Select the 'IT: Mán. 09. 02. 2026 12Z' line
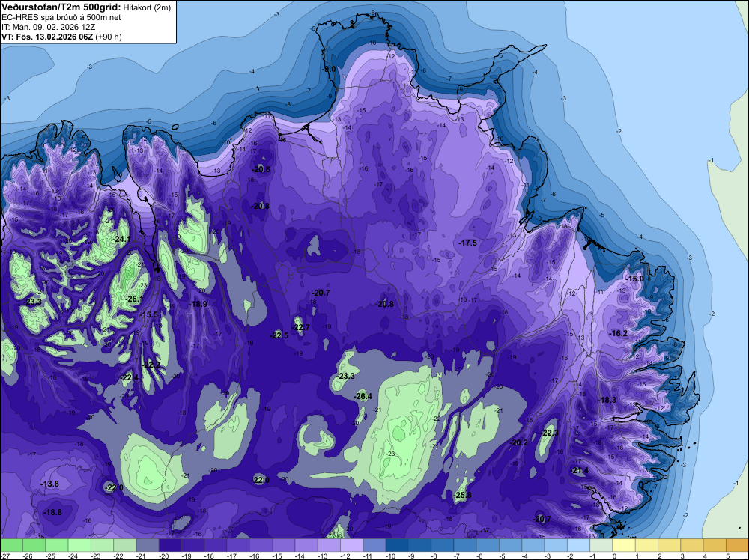The height and width of the screenshot is (560, 749). (x=48, y=27)
